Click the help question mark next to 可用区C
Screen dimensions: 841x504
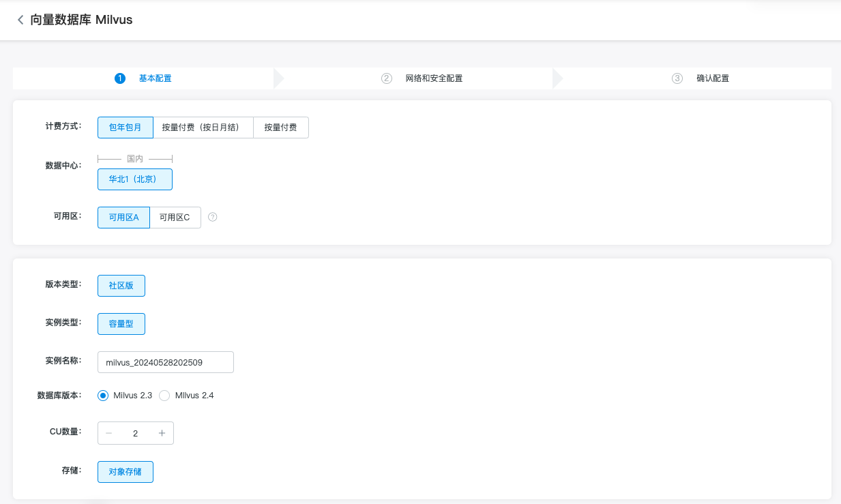(213, 217)
